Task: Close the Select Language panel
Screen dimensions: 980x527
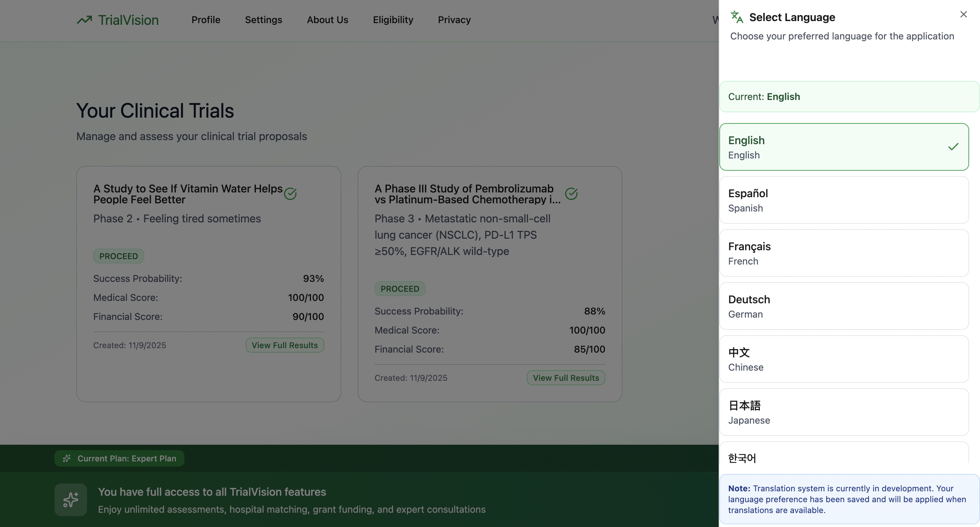Action: tap(963, 14)
